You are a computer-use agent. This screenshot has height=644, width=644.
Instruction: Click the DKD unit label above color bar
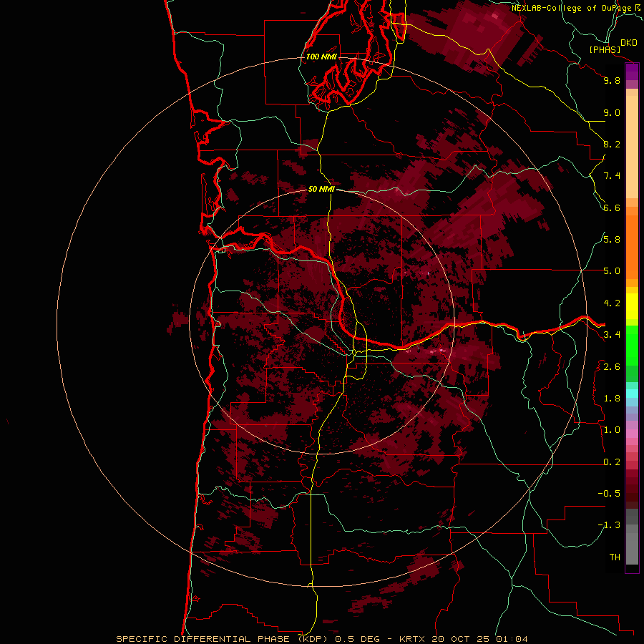(x=628, y=43)
